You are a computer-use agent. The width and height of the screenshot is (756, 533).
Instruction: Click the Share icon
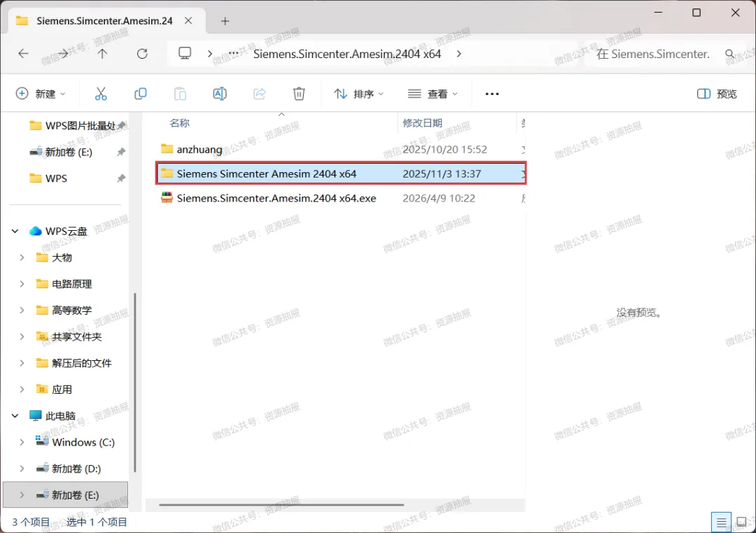click(260, 94)
